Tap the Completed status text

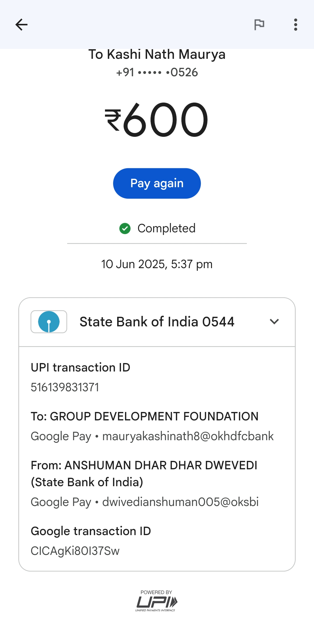point(166,229)
